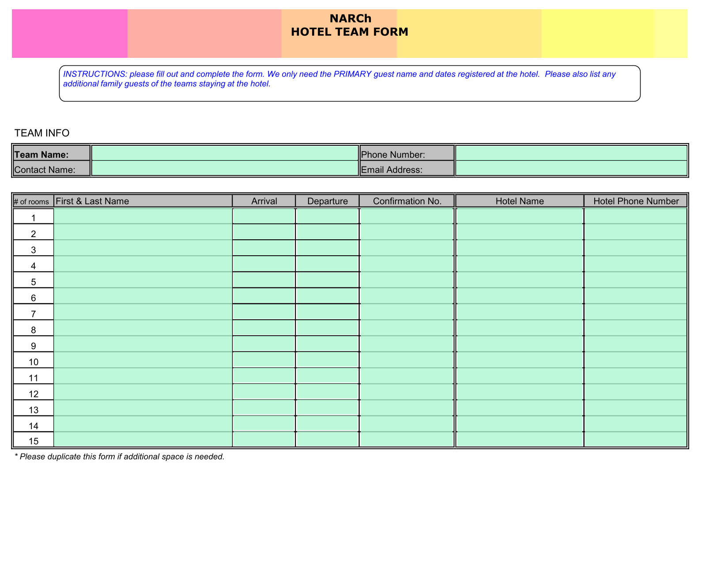Click the Departure field in row 3

click(327, 248)
